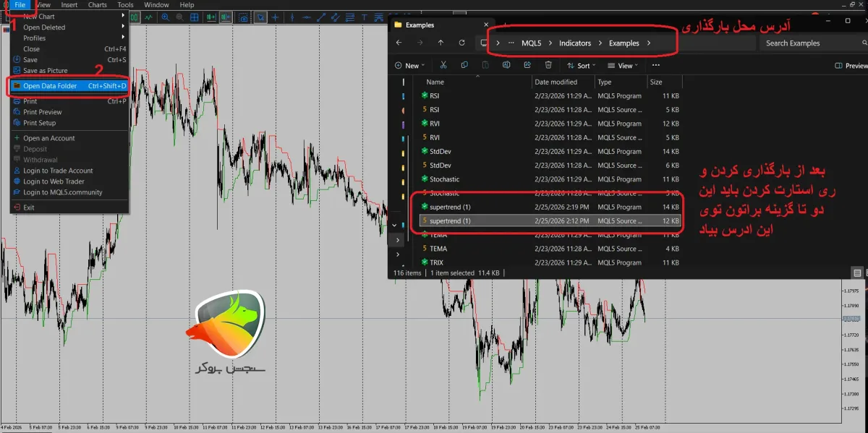Click the chart screenshot camera icon
The height and width of the screenshot is (433, 868).
click(243, 17)
